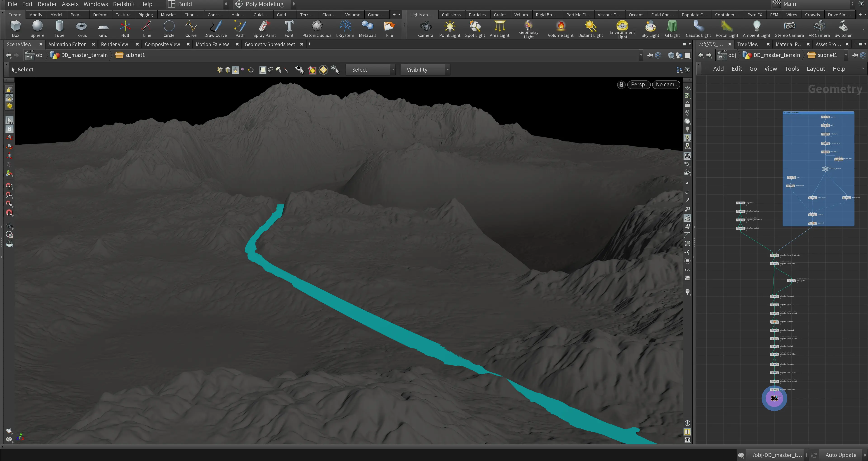This screenshot has height=461, width=868.
Task: Pick the Line shelf tool
Action: coord(147,29)
